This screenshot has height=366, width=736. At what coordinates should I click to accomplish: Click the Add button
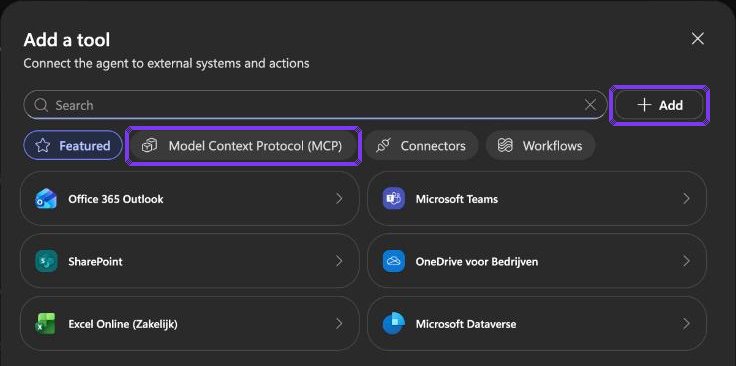pyautogui.click(x=659, y=105)
